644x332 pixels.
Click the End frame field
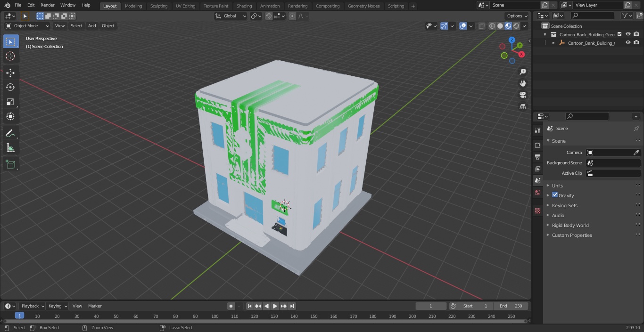(511, 306)
